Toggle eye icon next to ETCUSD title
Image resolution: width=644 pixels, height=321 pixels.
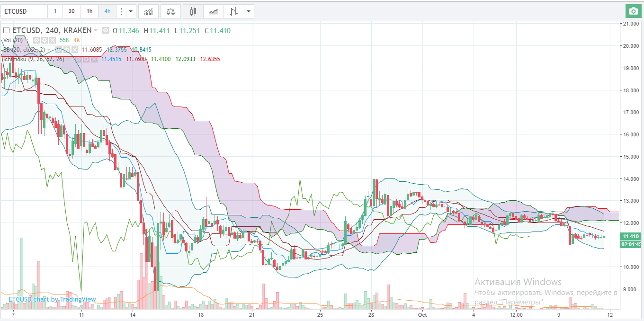105,31
